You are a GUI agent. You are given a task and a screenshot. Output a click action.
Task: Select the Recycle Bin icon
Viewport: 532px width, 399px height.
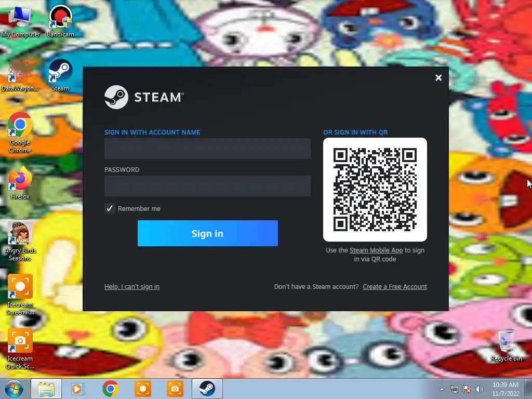506,345
